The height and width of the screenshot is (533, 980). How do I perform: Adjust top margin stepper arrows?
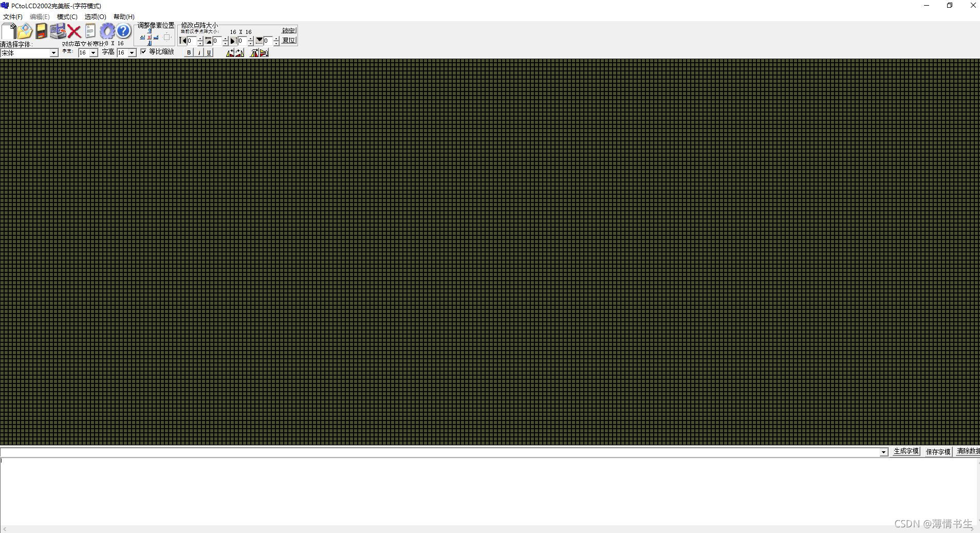tap(225, 41)
